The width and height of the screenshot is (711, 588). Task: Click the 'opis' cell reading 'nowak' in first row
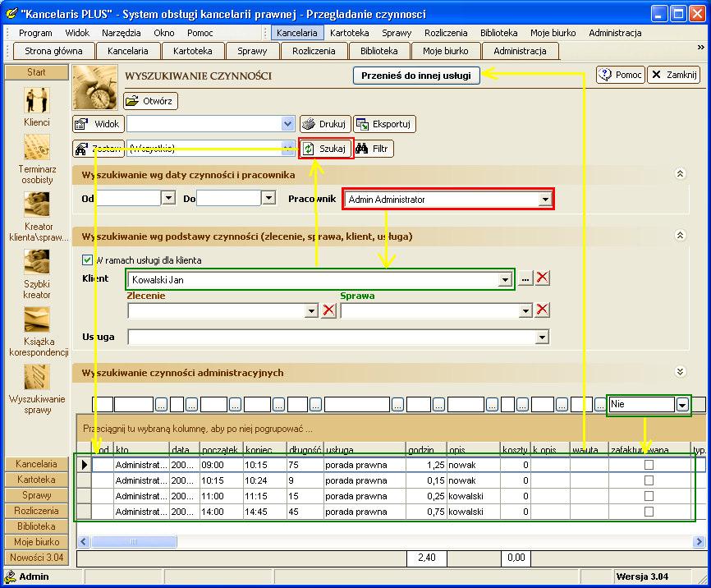pos(473,465)
